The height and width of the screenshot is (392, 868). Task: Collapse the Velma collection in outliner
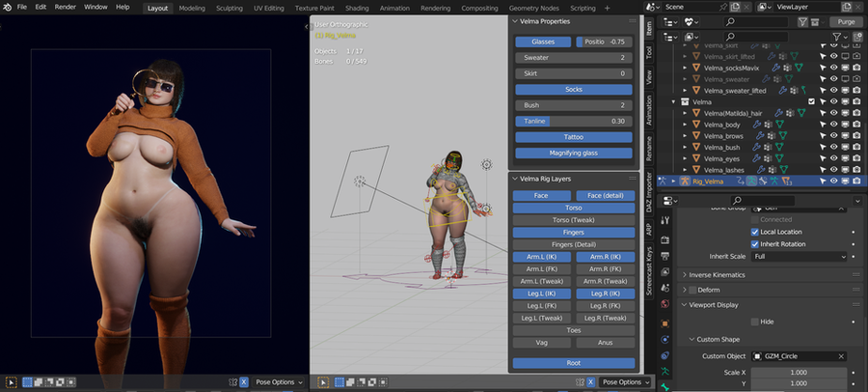click(674, 102)
